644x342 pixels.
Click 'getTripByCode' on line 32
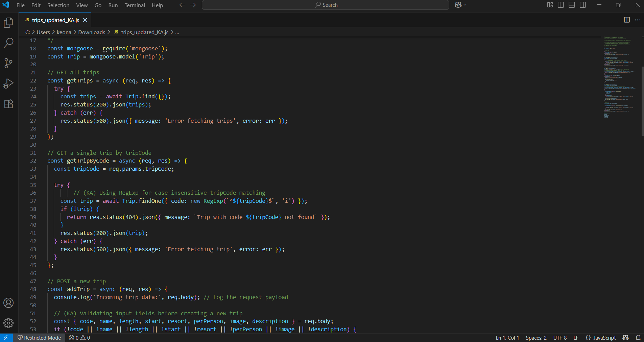88,161
